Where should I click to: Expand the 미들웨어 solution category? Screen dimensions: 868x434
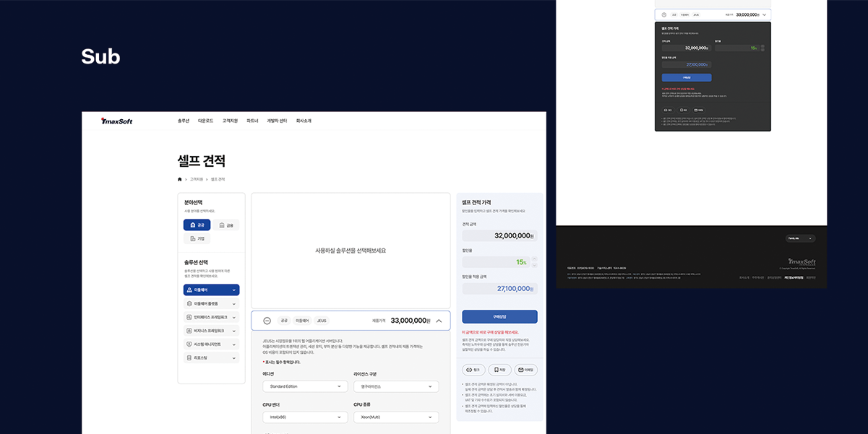pyautogui.click(x=211, y=290)
